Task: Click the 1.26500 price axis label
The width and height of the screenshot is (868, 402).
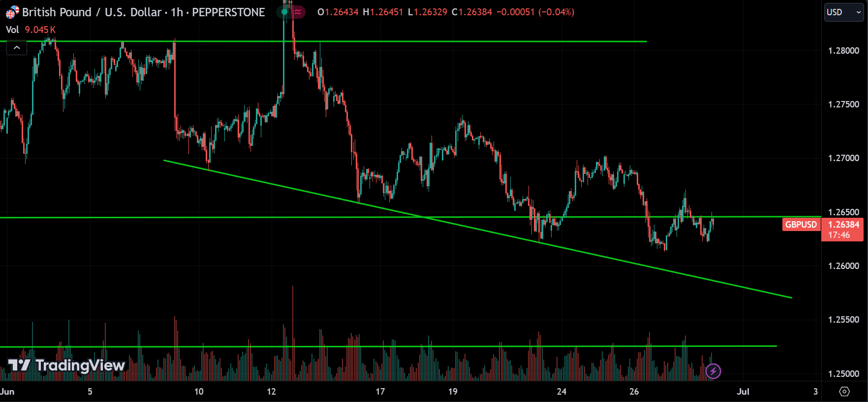Action: coord(843,212)
